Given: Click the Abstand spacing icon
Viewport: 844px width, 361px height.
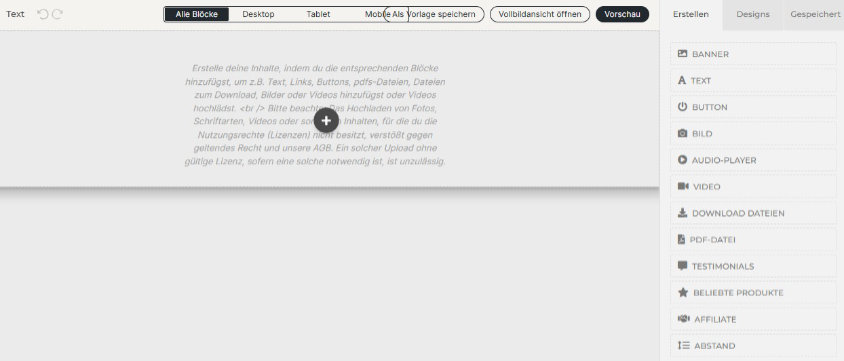Looking at the screenshot, I should click(684, 345).
